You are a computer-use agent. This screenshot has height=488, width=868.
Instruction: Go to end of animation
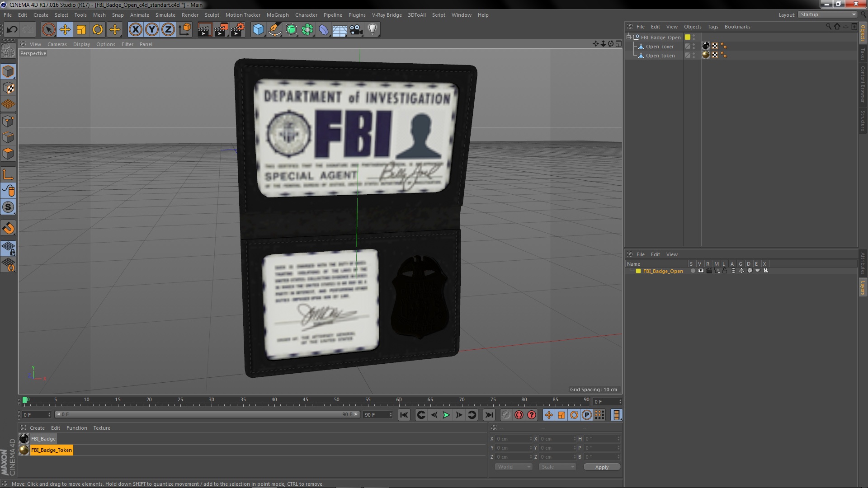click(489, 415)
